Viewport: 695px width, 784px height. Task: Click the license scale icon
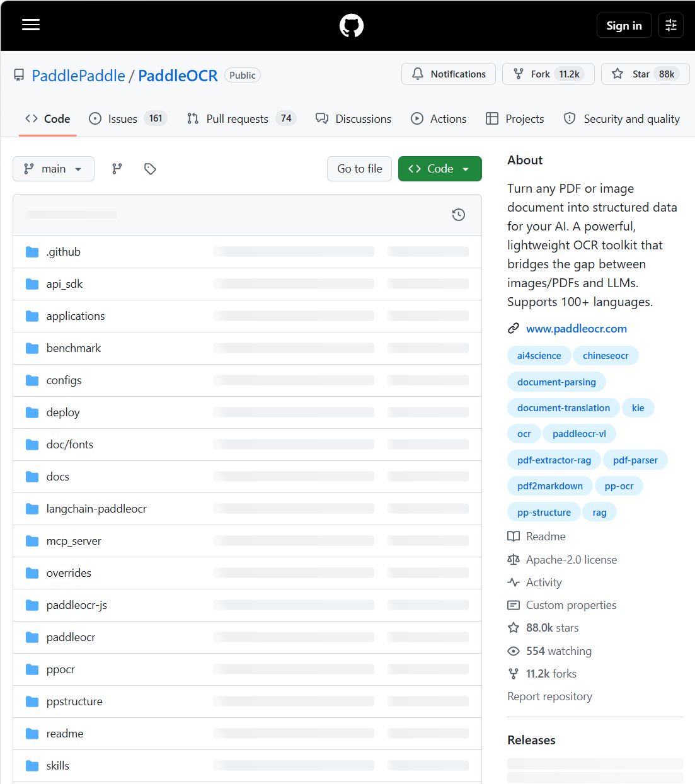pos(514,560)
